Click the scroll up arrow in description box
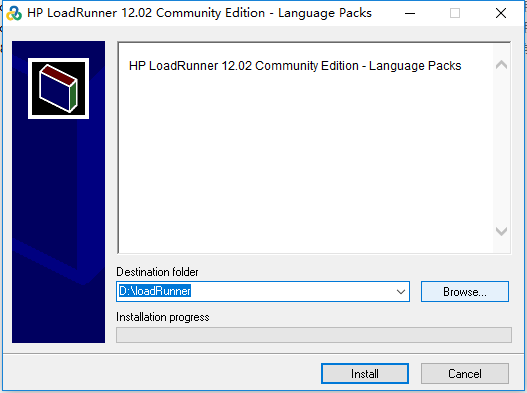This screenshot has height=393, width=527. coord(501,65)
